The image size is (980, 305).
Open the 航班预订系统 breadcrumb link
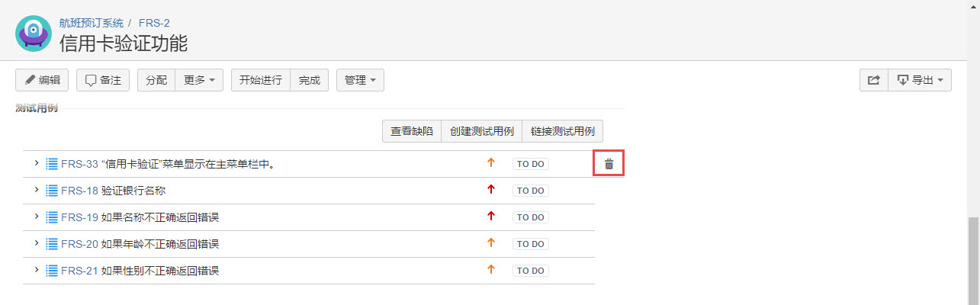(92, 23)
